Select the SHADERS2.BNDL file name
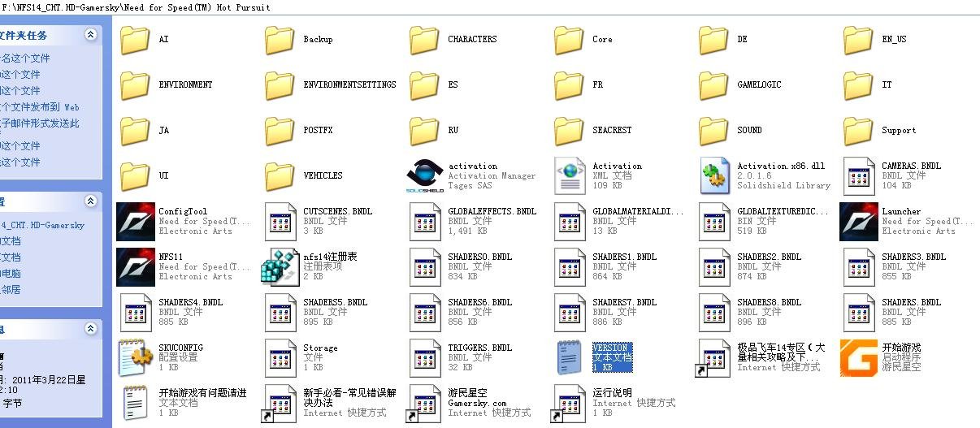Screen dimensions: 980x428 (x=769, y=257)
